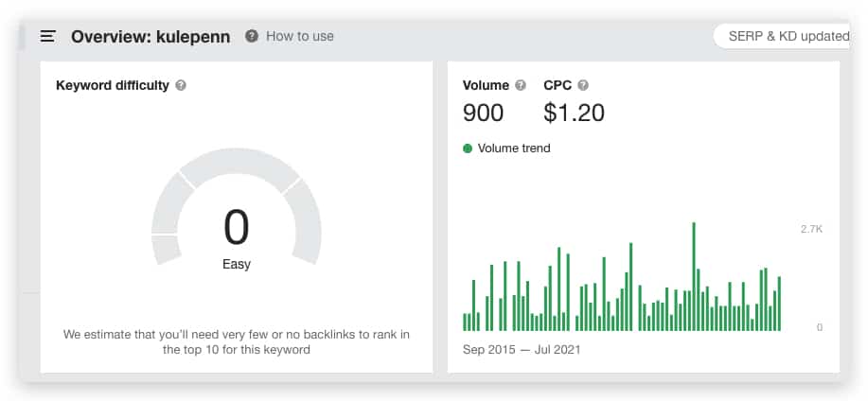
Task: Click the Keyword difficulty label
Action: pyautogui.click(x=113, y=86)
